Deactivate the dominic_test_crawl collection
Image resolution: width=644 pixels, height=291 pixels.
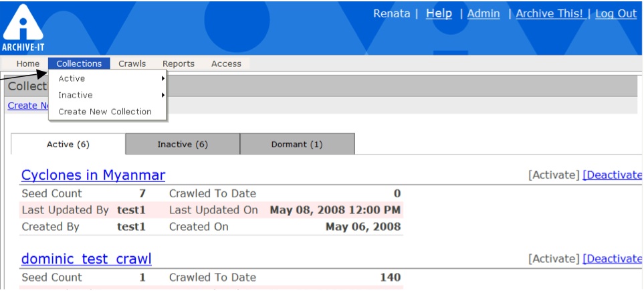tap(612, 259)
